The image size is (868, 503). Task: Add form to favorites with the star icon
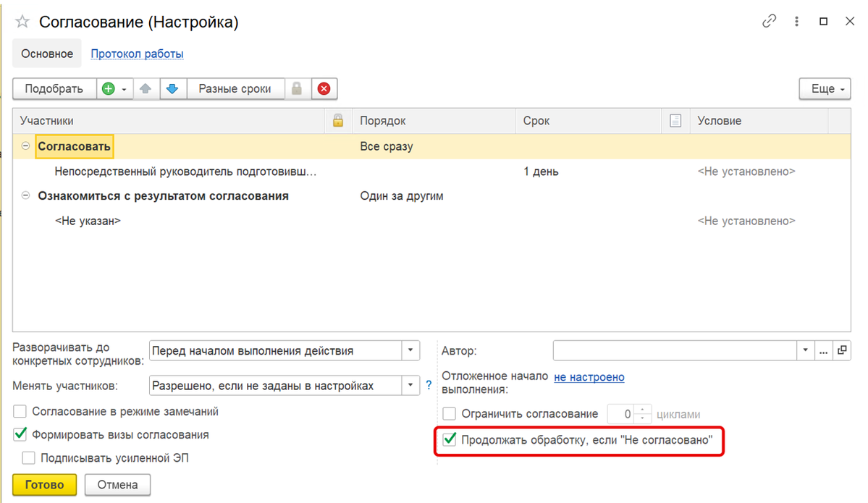pos(22,22)
